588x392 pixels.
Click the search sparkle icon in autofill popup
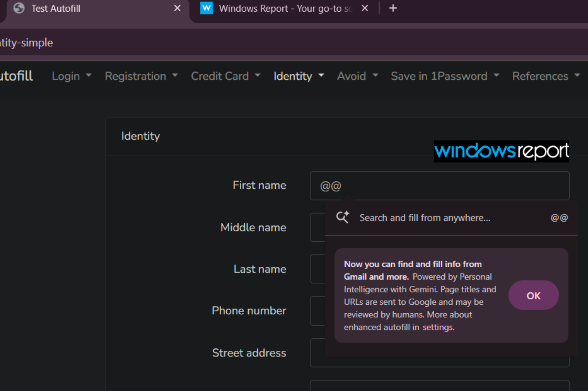coord(343,217)
